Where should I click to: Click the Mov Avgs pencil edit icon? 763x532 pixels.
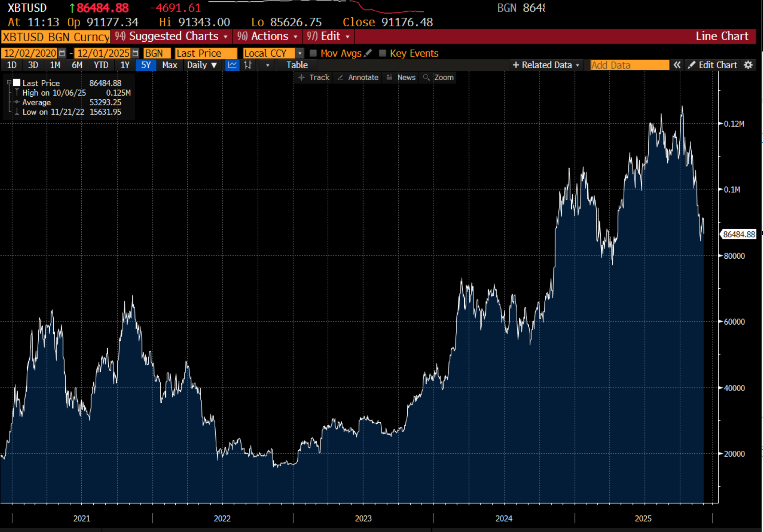368,53
